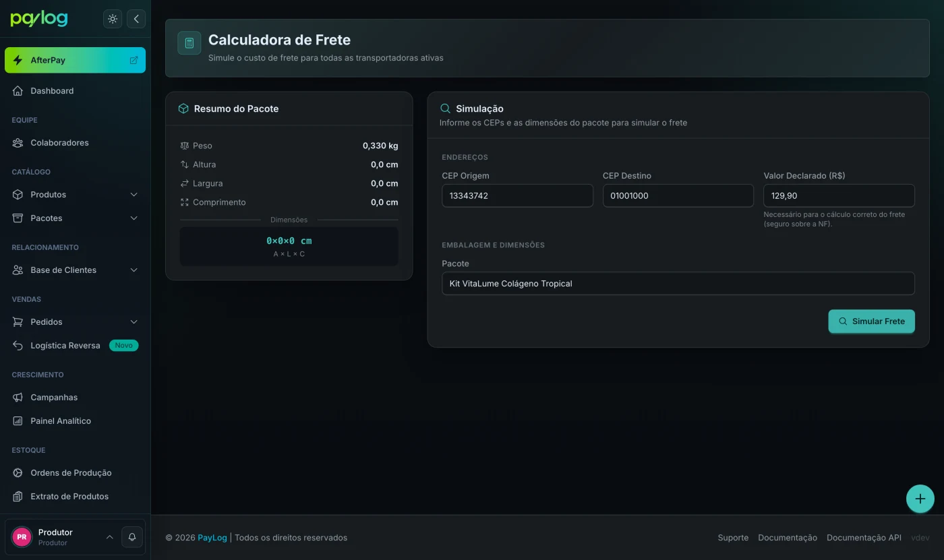The height and width of the screenshot is (560, 944).
Task: Collapse the sidebar with the chevron button
Action: coord(136,19)
